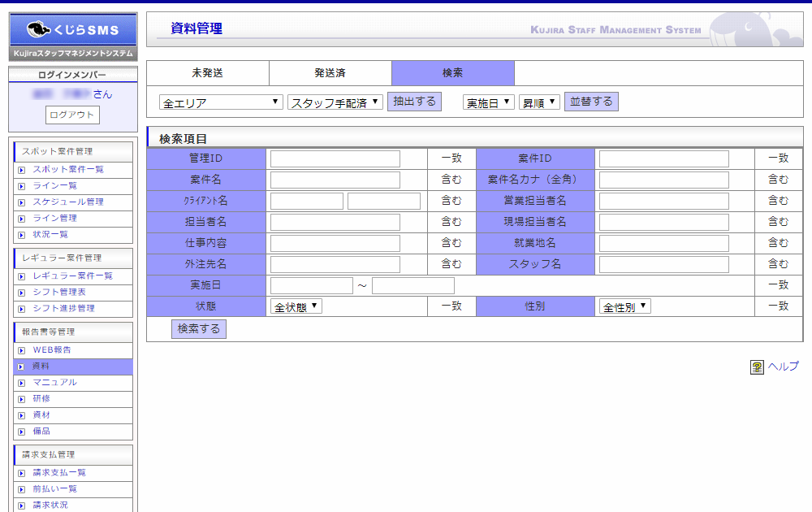Click arrow icon beside ライン一覧
Screen dimensions: 812x512
coord(22,186)
